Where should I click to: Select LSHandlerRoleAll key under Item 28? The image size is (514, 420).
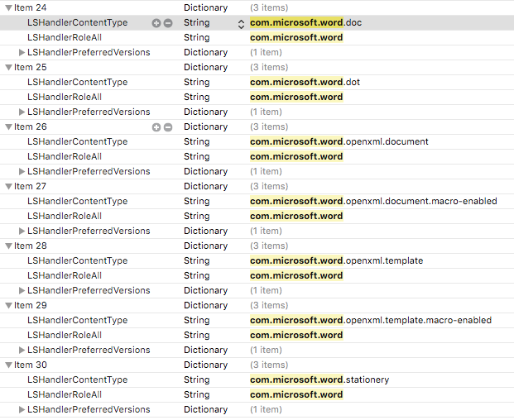65,276
